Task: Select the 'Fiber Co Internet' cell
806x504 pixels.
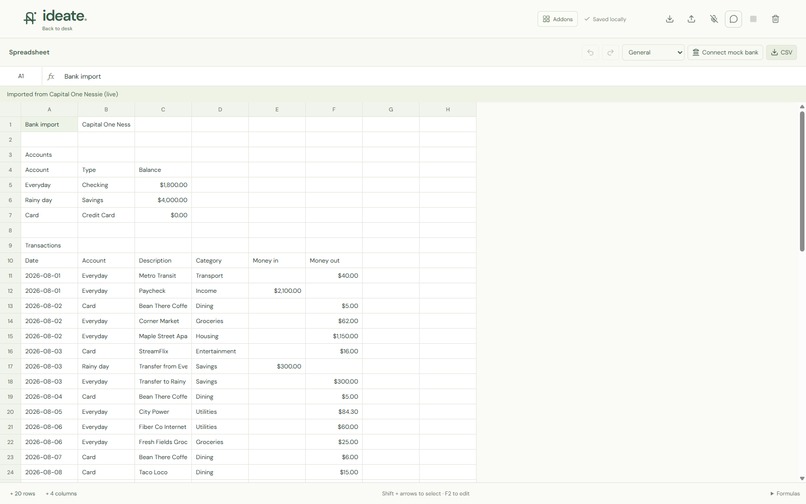Action: [x=163, y=427]
